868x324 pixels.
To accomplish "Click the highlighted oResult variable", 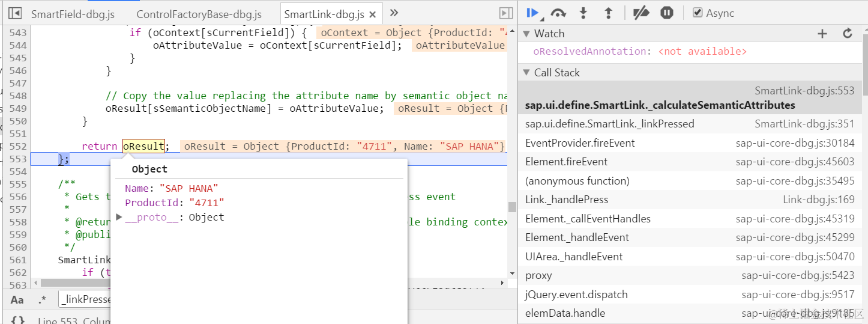I will (143, 146).
